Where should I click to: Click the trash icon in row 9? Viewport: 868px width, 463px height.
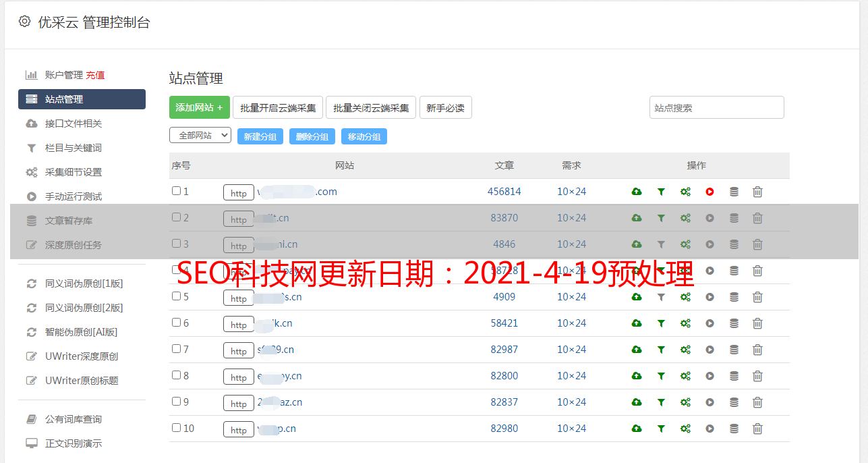tap(757, 402)
